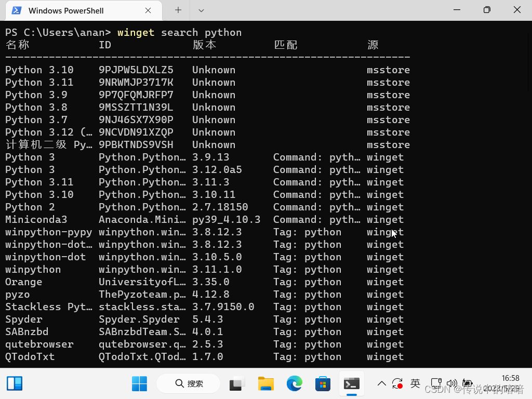Click the 版本 column header
The image size is (532, 399).
204,45
